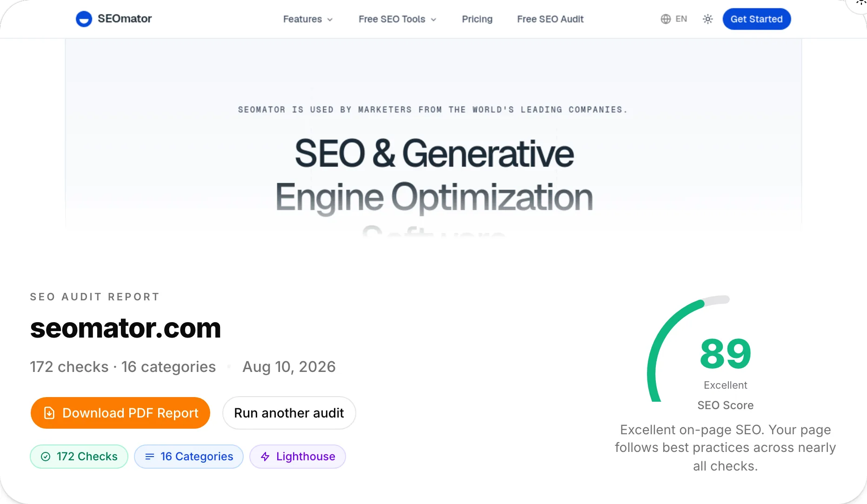Select the 16 Categories badge

point(188,457)
